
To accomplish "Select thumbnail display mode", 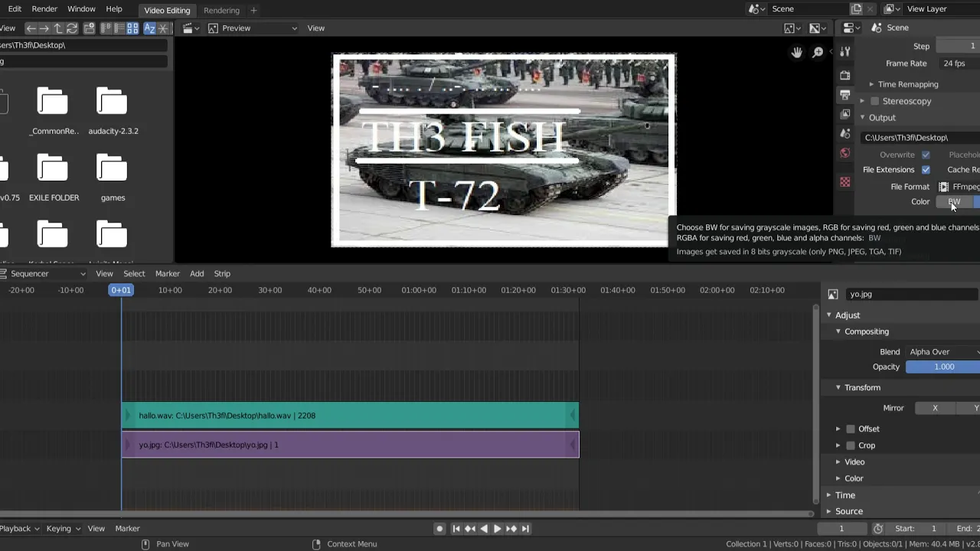I will 132,28.
